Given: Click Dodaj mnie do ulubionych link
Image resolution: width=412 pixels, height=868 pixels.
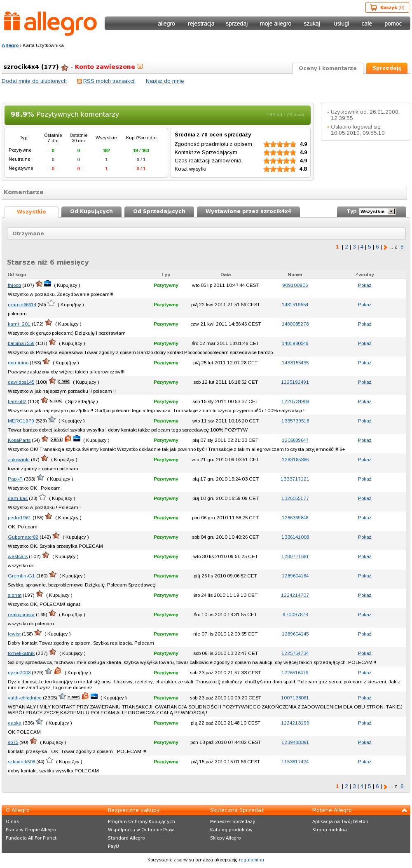Looking at the screenshot, I should coord(34,81).
